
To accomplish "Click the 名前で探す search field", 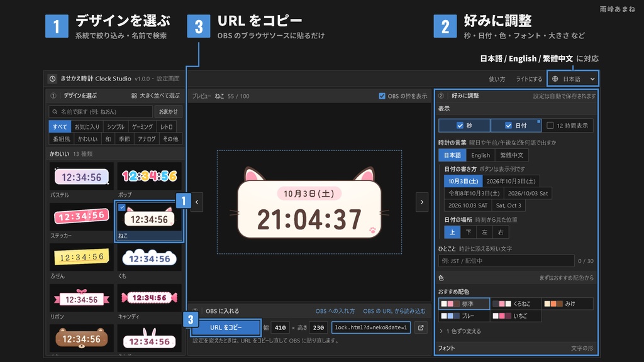I will pyautogui.click(x=101, y=112).
